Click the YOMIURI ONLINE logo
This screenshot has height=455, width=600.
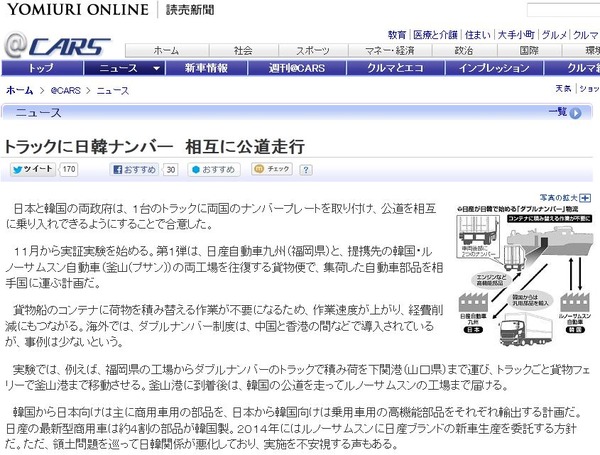pos(78,9)
